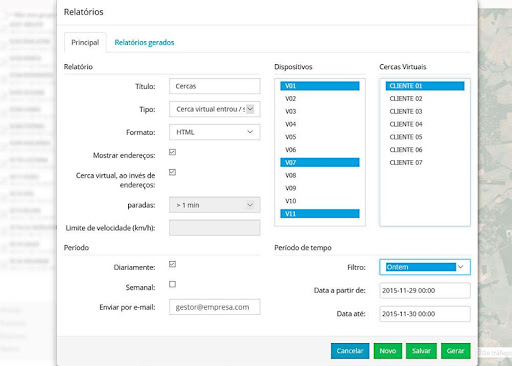Click the Enviar por e-mail field
512x366 pixels.
[215, 307]
